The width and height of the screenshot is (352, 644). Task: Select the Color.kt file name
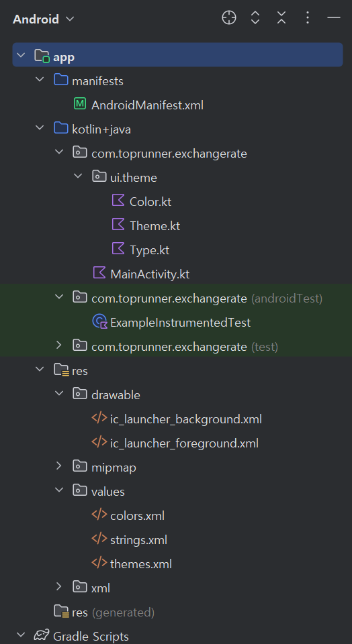click(x=150, y=202)
